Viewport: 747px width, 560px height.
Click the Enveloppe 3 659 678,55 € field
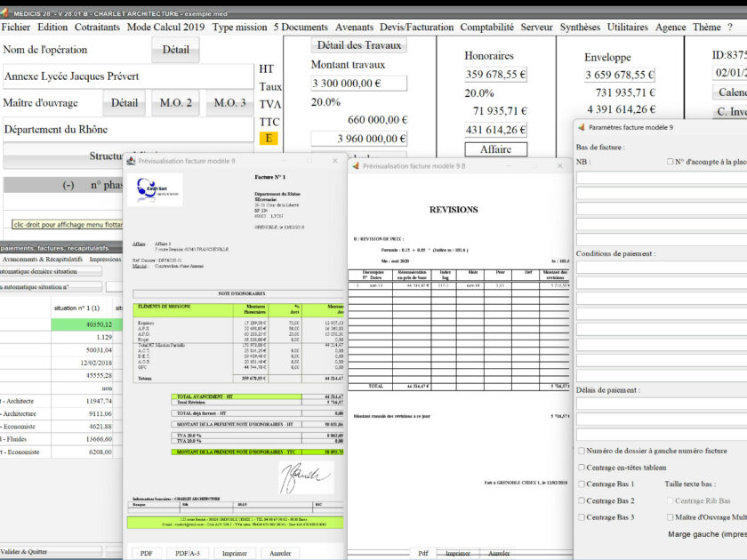coord(620,75)
